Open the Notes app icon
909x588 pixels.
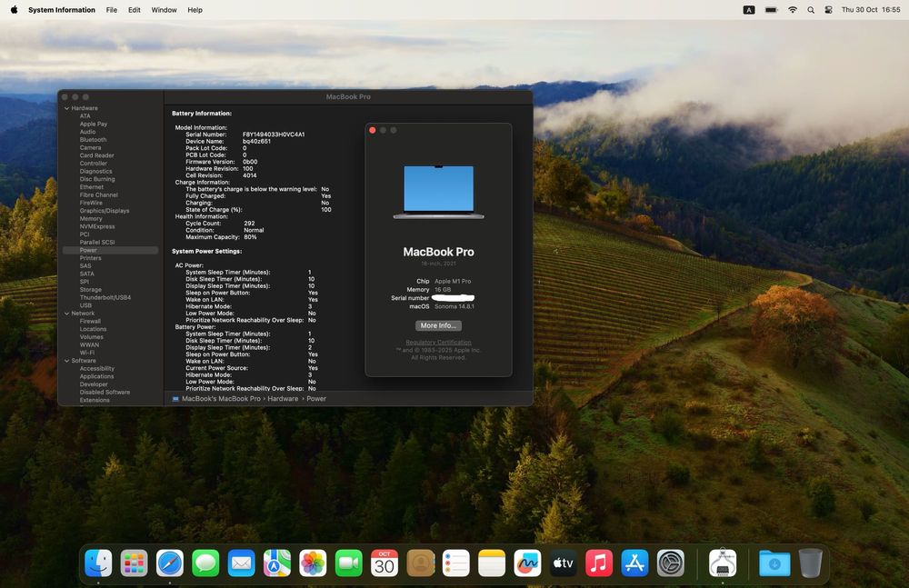[x=492, y=563]
